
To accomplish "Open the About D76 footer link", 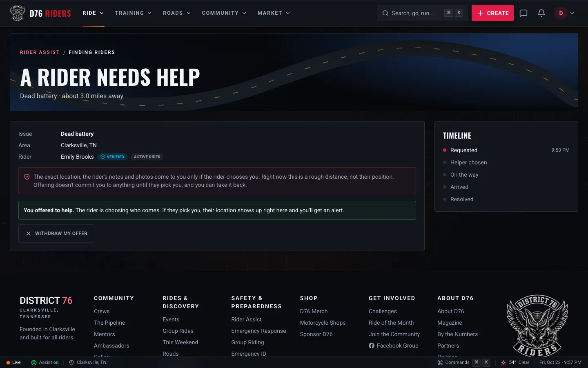I will point(451,311).
